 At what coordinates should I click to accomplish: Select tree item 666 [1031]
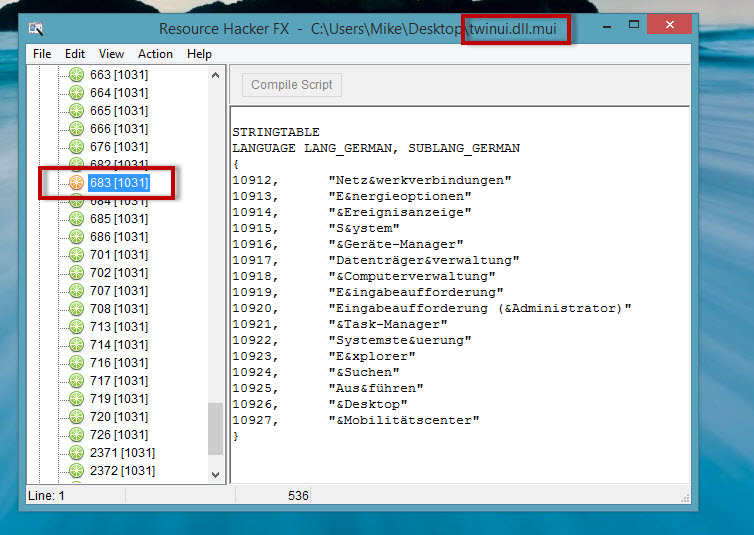[x=119, y=128]
